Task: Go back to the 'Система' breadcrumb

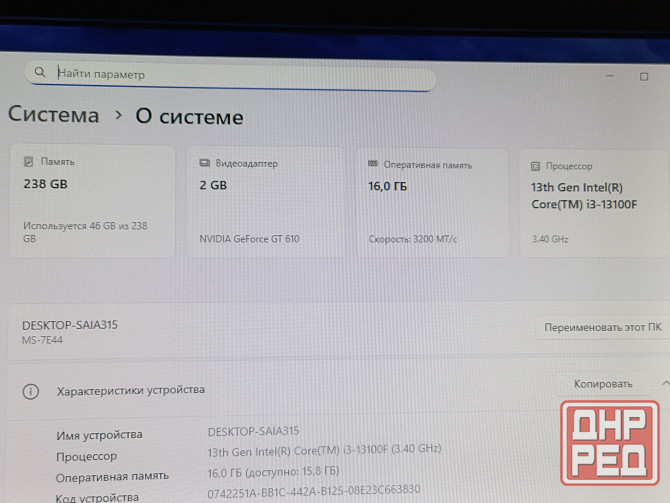Action: click(x=53, y=115)
